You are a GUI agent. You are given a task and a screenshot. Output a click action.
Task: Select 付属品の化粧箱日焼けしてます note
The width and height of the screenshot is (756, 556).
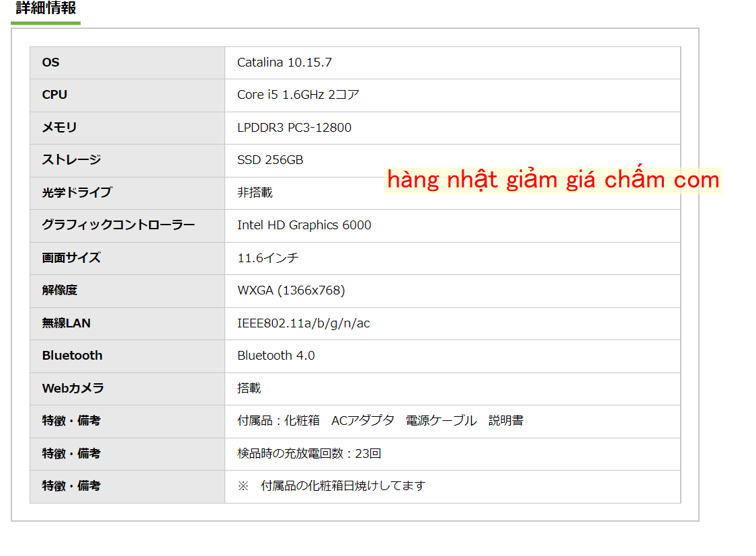point(343,486)
